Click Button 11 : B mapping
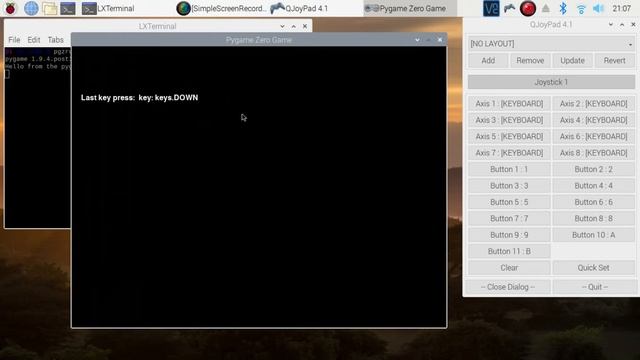The height and width of the screenshot is (360, 640). (509, 251)
